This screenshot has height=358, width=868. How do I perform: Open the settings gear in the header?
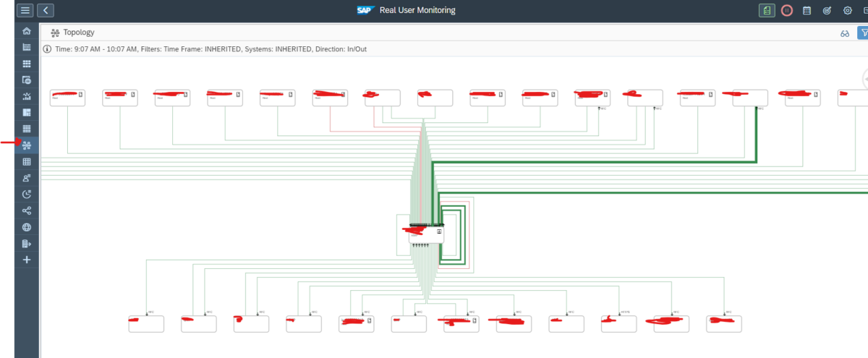pos(848,11)
